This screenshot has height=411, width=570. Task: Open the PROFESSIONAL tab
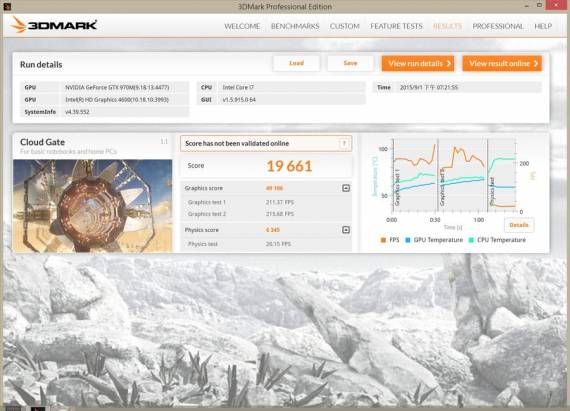(x=498, y=26)
